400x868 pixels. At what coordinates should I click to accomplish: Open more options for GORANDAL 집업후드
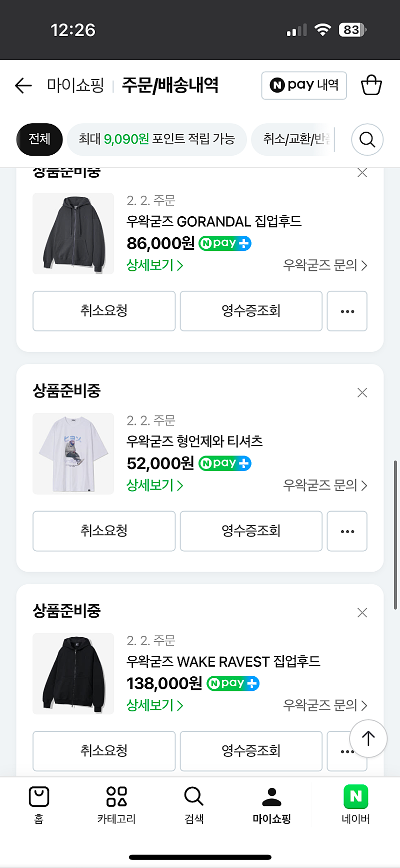pyautogui.click(x=347, y=311)
